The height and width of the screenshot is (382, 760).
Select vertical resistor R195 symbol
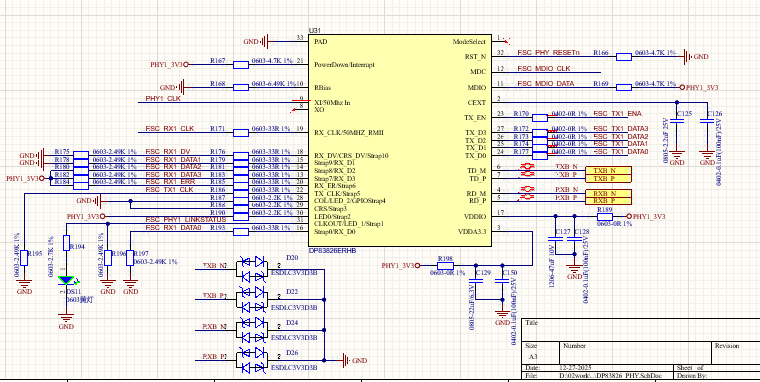click(x=24, y=258)
